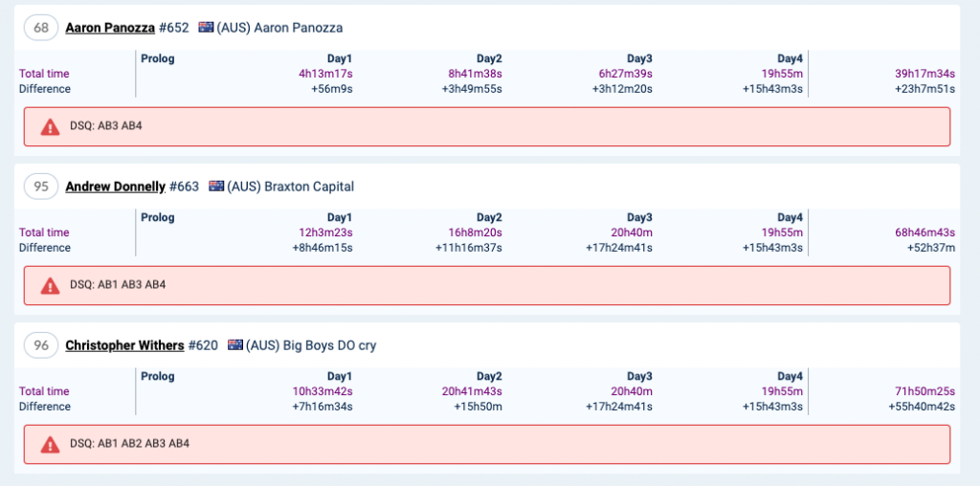Click the rank 68 position badge
980x486 pixels.
41,28
